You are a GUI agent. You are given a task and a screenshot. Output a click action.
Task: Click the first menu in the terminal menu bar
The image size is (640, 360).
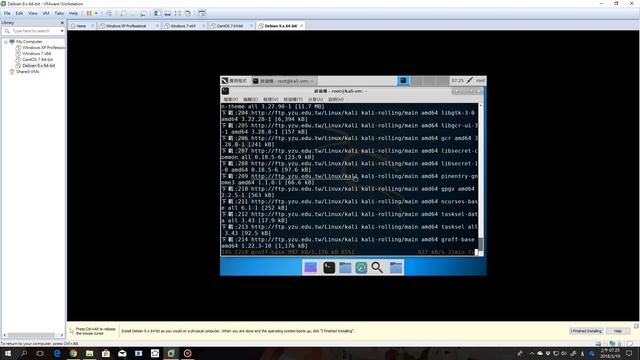pos(230,100)
